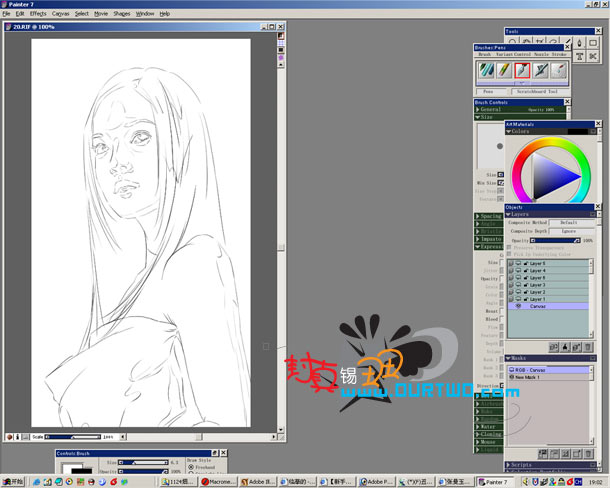This screenshot has height=488, width=610.
Task: Select the Text tool in Tools palette
Action: [x=580, y=56]
